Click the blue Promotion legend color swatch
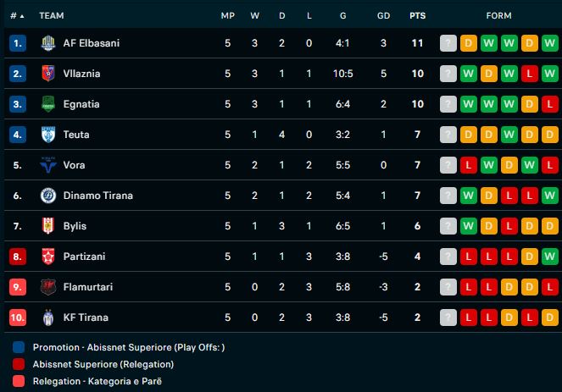The image size is (562, 392). click(x=19, y=347)
